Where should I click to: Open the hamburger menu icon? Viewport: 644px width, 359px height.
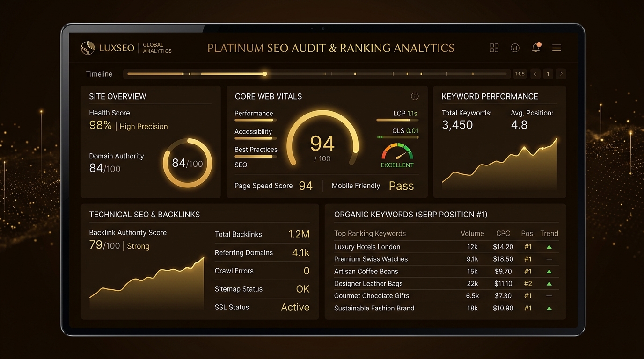click(556, 48)
